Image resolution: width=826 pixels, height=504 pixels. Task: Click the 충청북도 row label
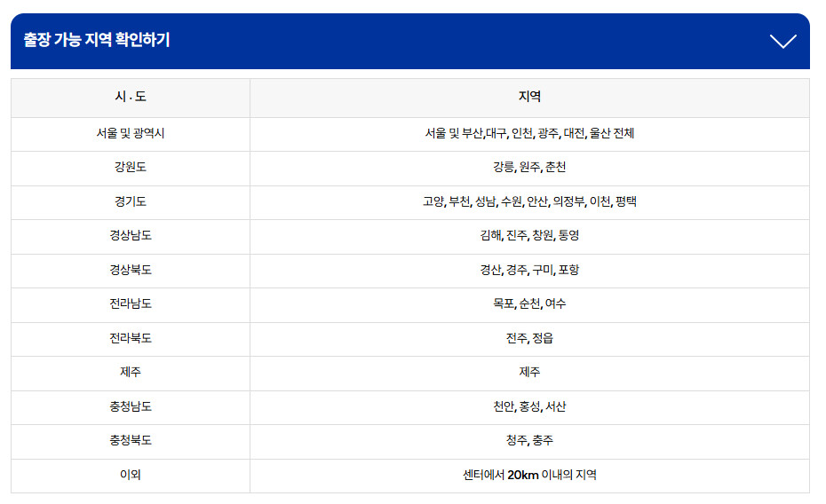[x=131, y=440]
